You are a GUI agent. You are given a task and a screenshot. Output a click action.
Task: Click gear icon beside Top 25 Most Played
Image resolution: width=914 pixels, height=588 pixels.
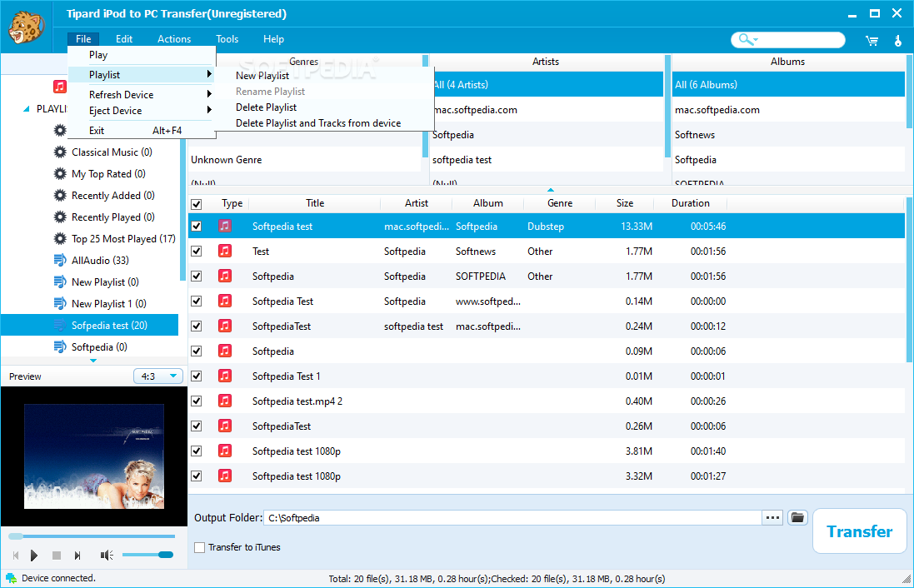tap(60, 238)
